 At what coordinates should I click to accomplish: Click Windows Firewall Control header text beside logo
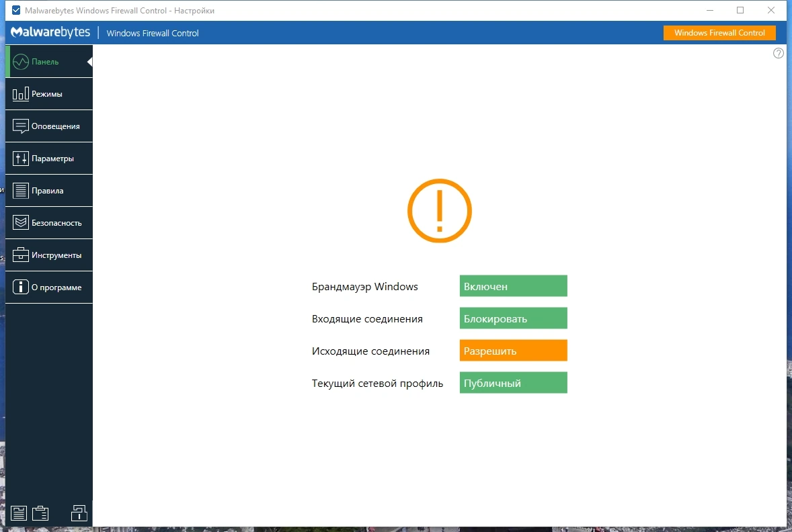153,34
